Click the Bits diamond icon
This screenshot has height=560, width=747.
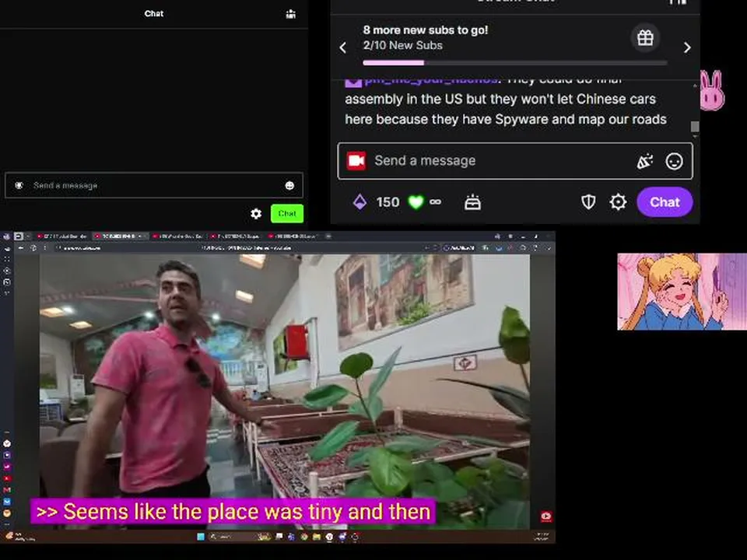point(359,202)
